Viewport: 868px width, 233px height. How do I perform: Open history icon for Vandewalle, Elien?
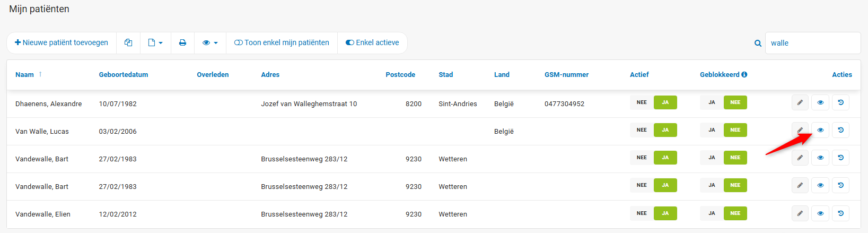pos(840,213)
